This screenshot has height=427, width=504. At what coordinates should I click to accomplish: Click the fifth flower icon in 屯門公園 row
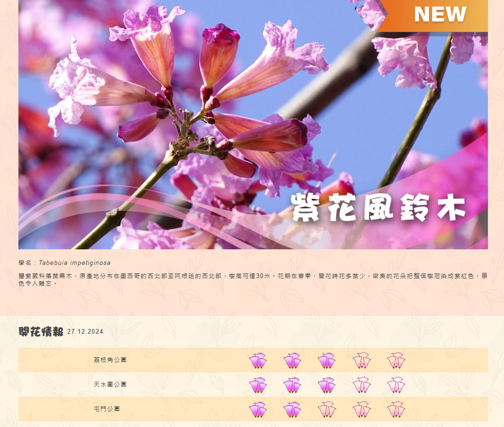coord(396,410)
